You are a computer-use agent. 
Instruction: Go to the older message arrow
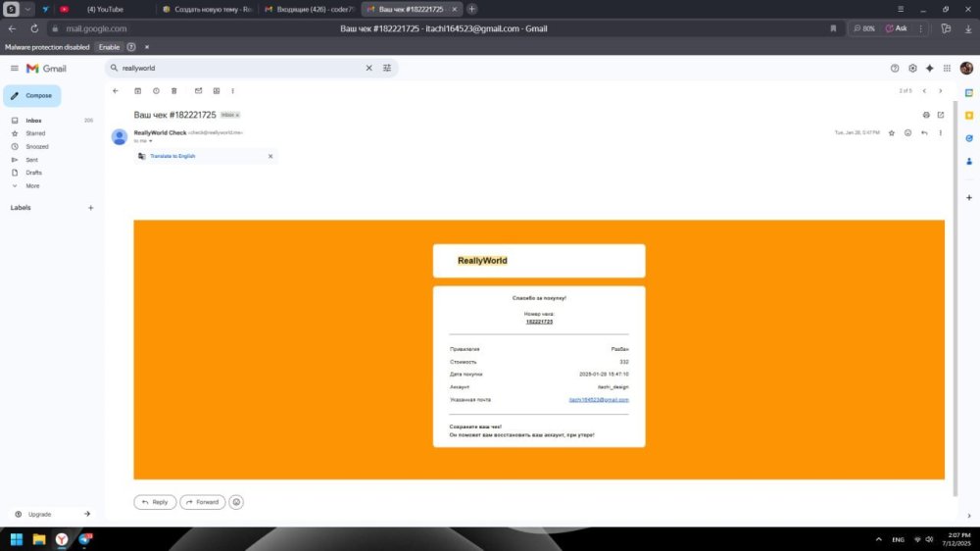click(940, 90)
